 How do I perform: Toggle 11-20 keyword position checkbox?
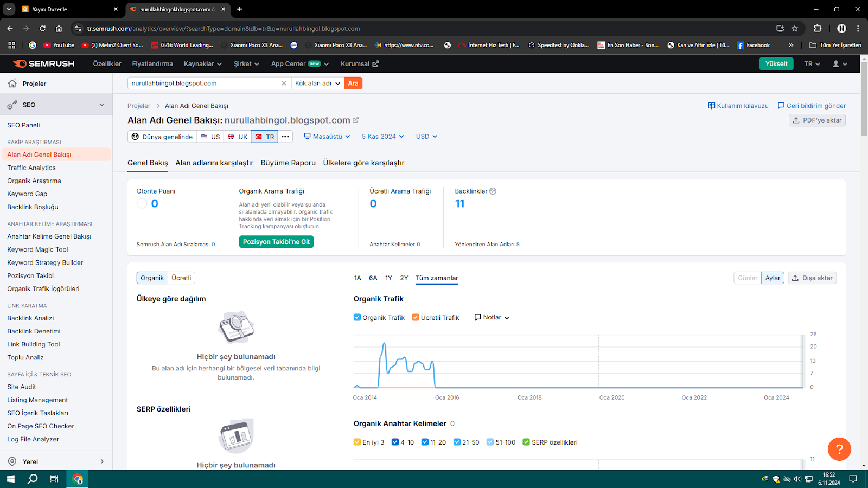point(425,442)
